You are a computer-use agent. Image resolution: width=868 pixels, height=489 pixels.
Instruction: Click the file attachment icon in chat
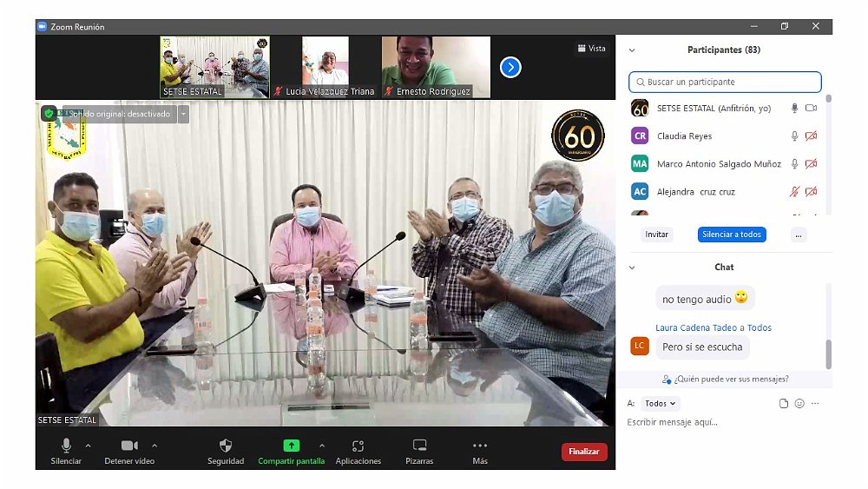784,404
